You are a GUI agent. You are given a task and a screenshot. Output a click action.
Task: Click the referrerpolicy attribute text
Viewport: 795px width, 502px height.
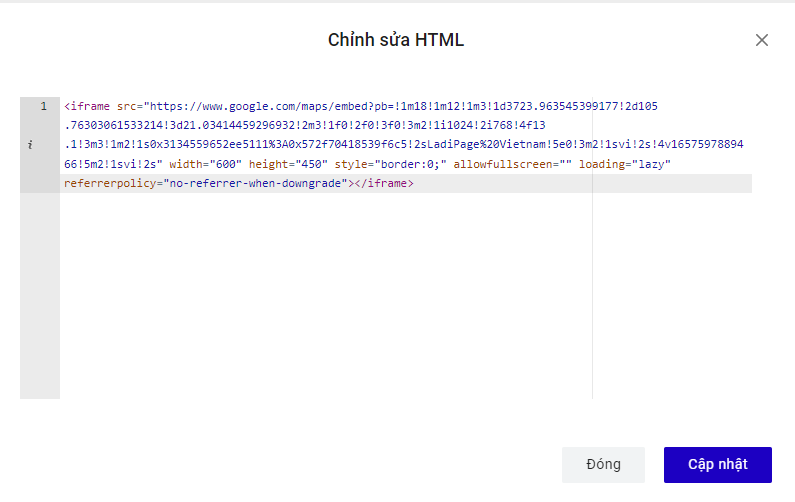110,184
